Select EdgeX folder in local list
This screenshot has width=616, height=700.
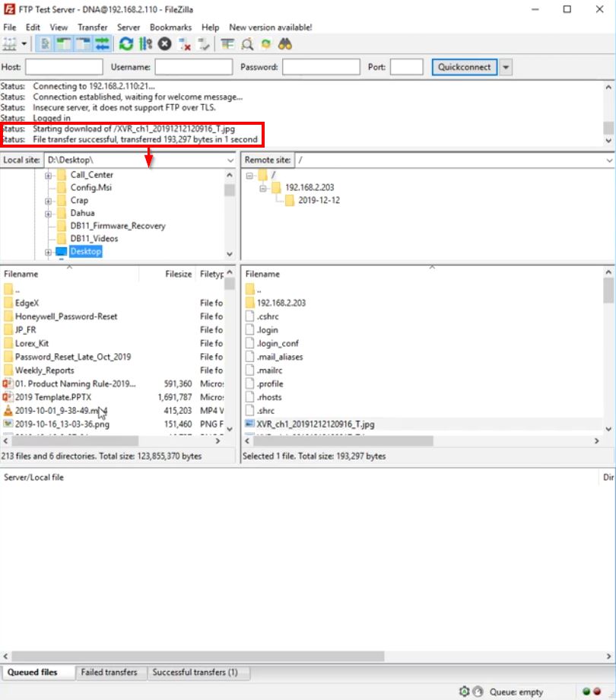pos(27,303)
